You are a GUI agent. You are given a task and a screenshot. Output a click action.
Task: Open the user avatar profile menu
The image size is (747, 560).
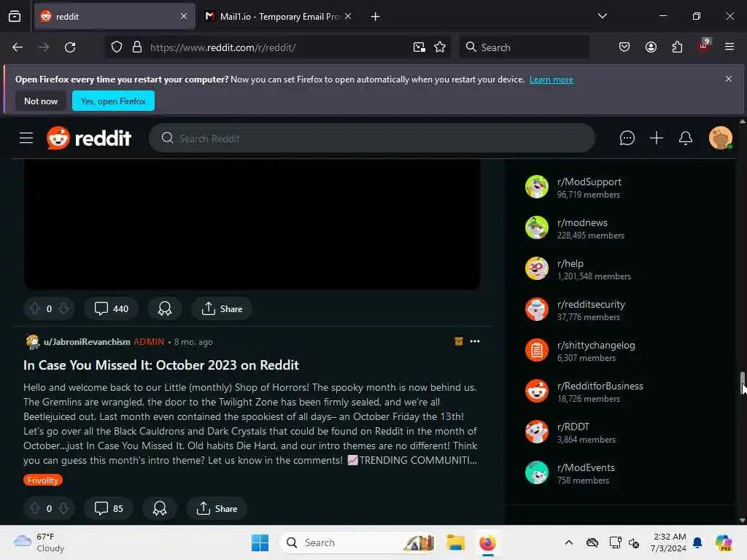(720, 138)
